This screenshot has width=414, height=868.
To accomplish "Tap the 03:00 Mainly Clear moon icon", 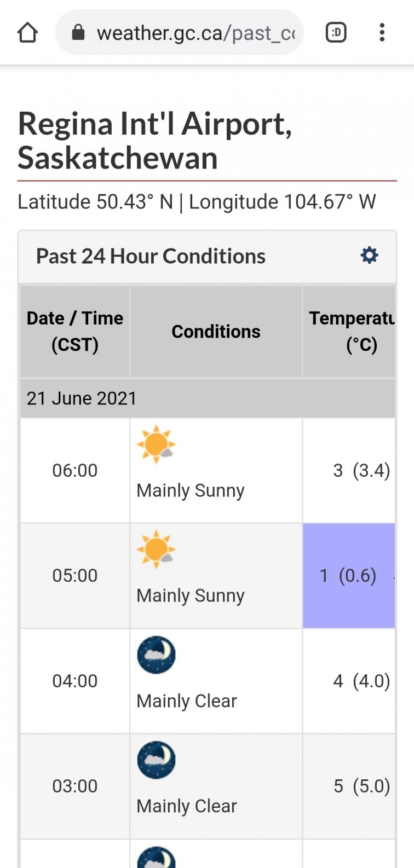I will 156,760.
